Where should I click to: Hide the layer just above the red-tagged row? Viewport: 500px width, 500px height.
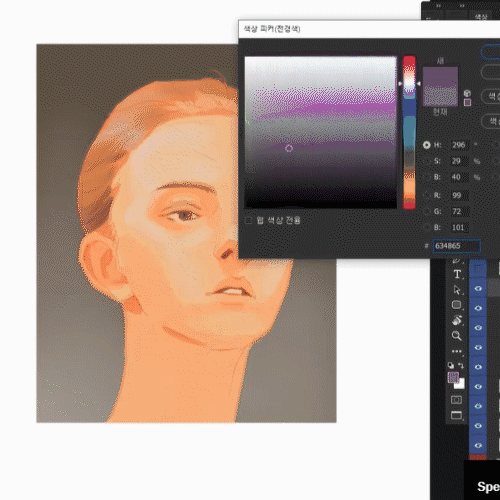[x=478, y=445]
